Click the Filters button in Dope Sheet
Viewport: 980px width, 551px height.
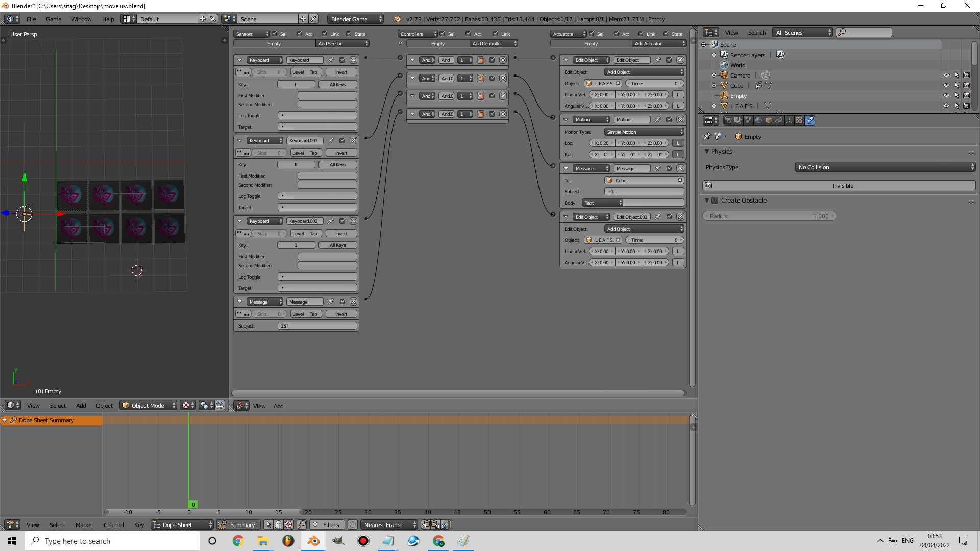pos(327,524)
